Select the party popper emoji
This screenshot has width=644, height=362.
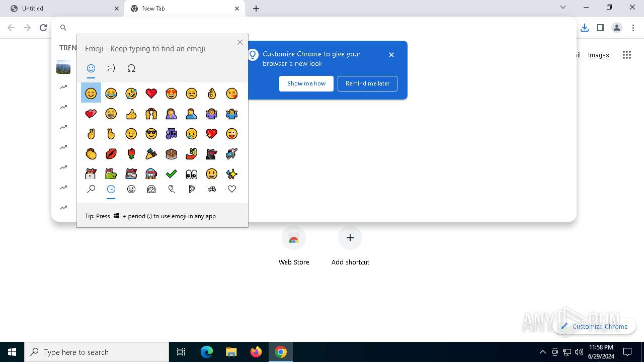click(151, 154)
